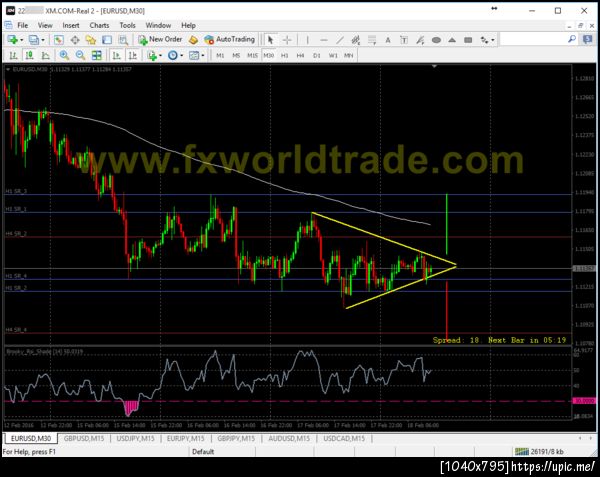Viewport: 600px width, 477px height.
Task: Switch chart to Candlesticks mode
Action: 29,56
